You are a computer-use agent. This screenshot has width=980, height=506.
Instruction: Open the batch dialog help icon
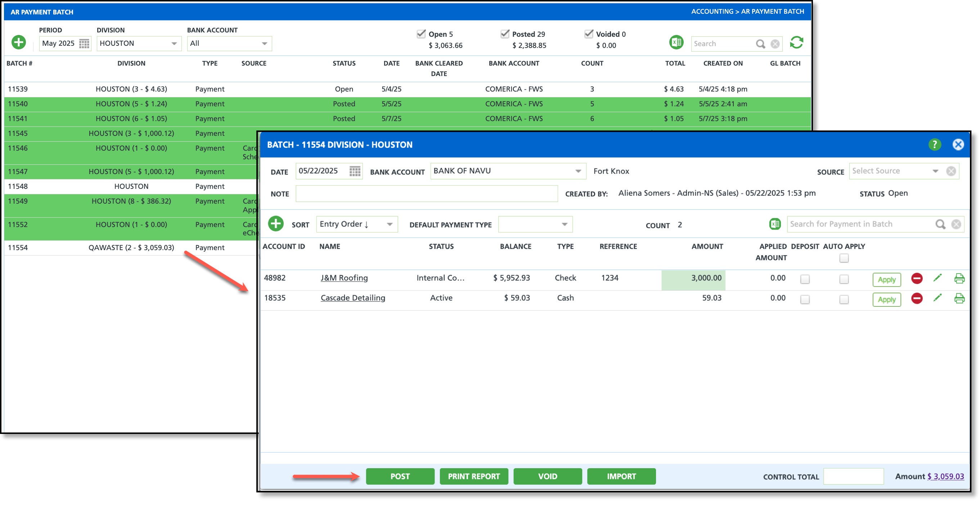934,145
